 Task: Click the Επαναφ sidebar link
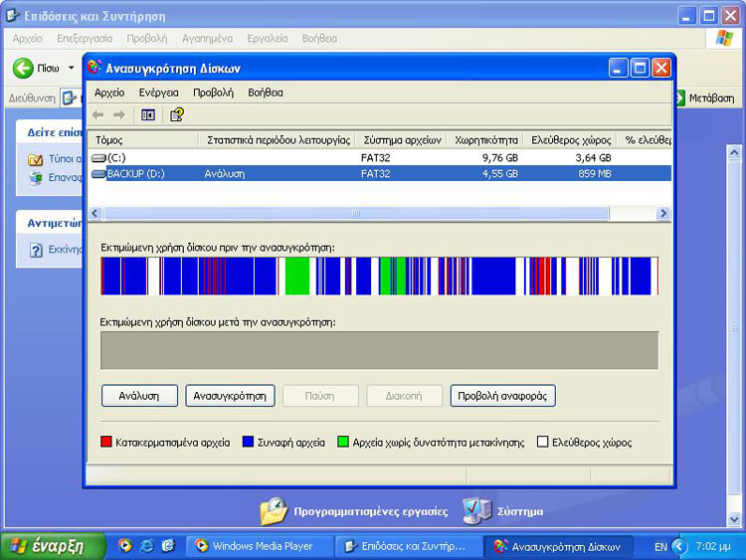pos(66,177)
